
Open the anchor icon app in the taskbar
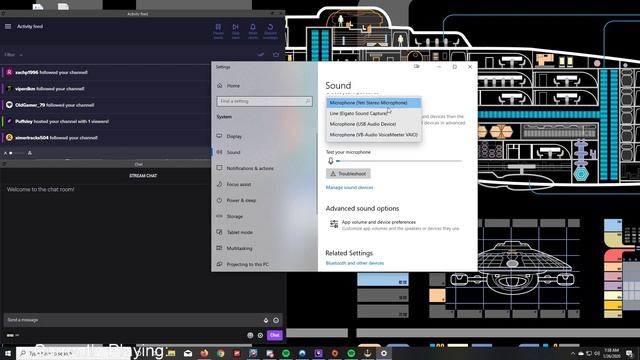tap(367, 353)
